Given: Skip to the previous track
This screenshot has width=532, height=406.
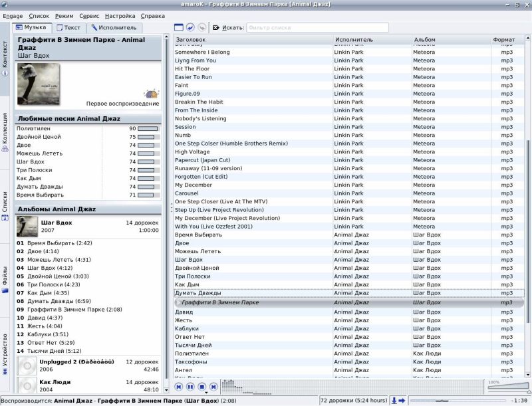Looking at the screenshot, I should tap(179, 387).
